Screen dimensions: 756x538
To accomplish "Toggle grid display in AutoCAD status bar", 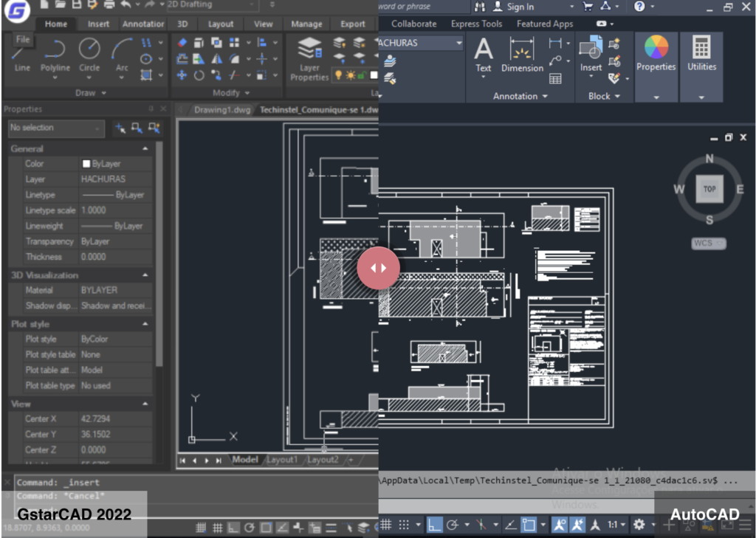I will [x=386, y=525].
